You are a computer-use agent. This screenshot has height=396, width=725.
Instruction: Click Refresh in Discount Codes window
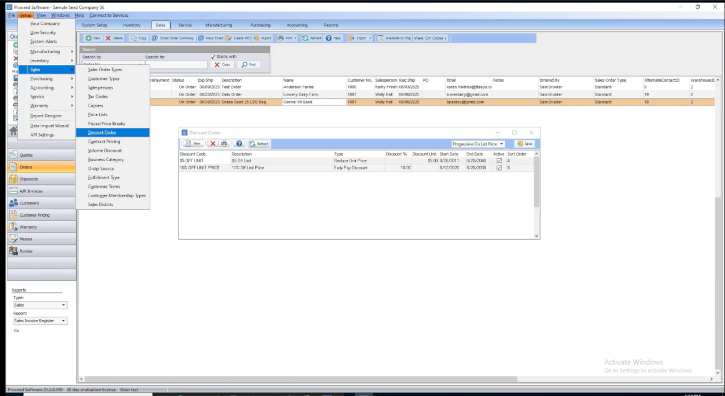click(259, 144)
